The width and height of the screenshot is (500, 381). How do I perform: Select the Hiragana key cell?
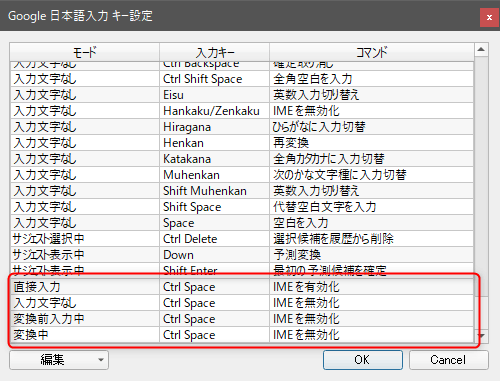point(214,127)
